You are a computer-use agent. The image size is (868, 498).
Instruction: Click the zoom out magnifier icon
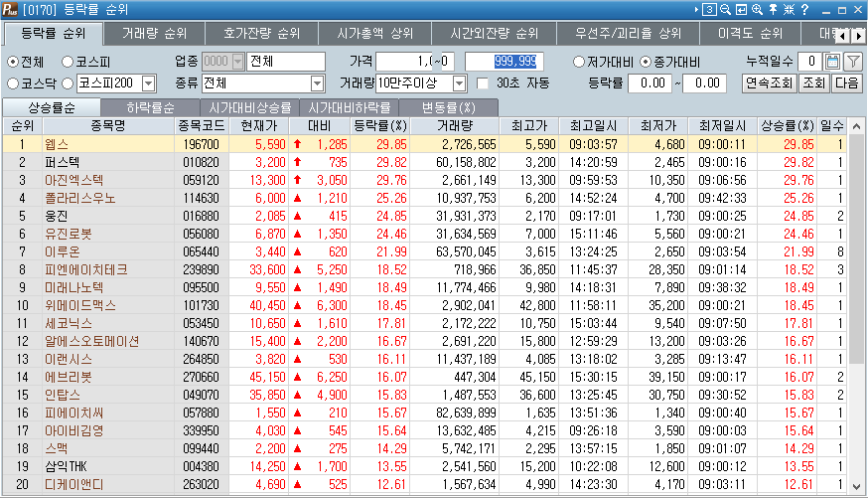(x=725, y=9)
